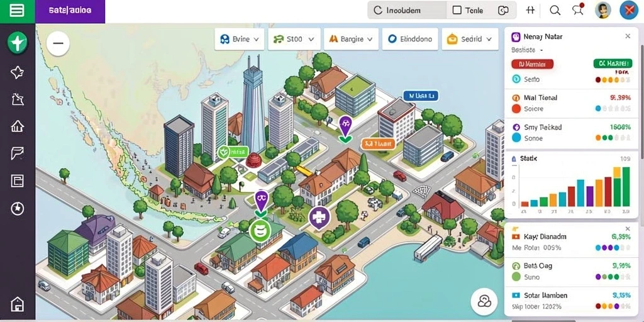Viewport: 644px width, 322px height.
Task: Click the cloud button at map corner
Action: point(484,302)
